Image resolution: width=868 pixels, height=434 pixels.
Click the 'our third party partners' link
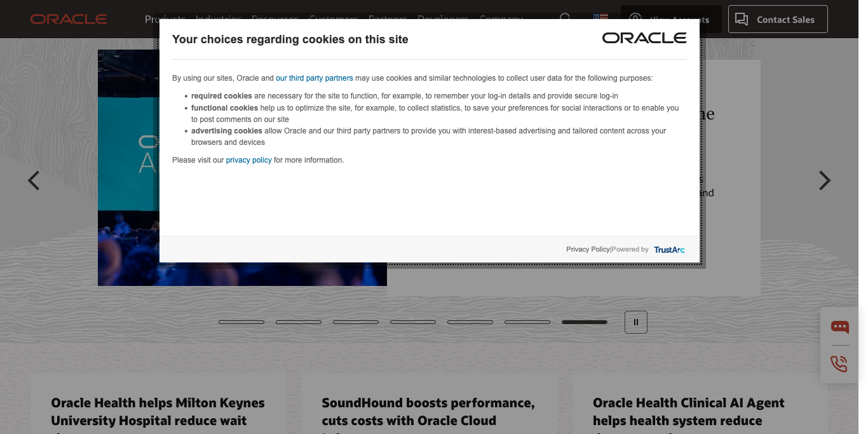pyautogui.click(x=314, y=78)
